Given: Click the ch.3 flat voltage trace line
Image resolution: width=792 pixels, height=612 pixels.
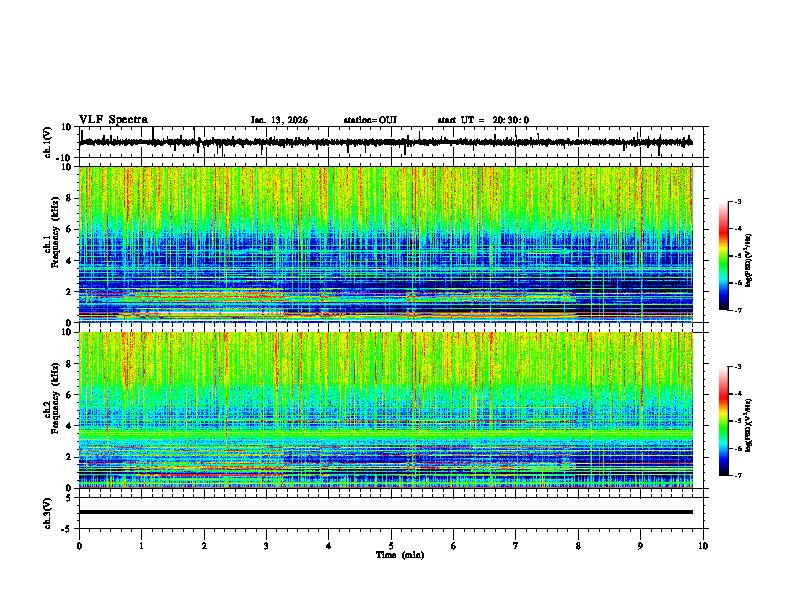Looking at the screenshot, I should 386,512.
